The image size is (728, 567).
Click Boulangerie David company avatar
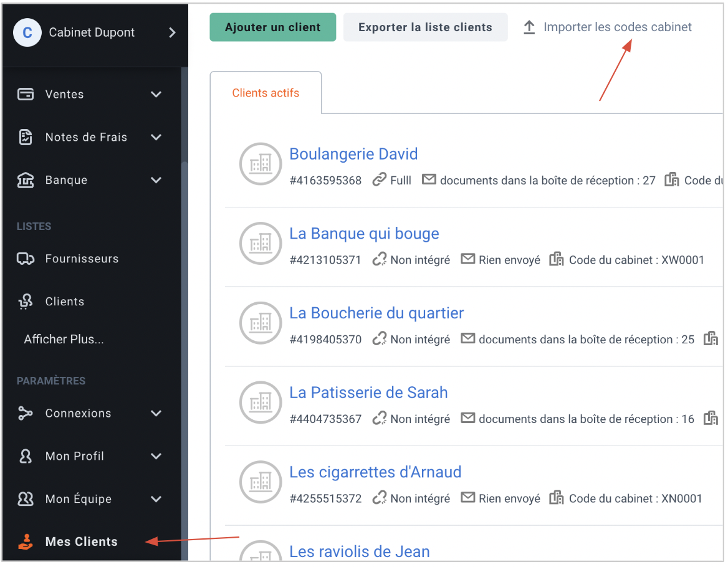point(261,164)
